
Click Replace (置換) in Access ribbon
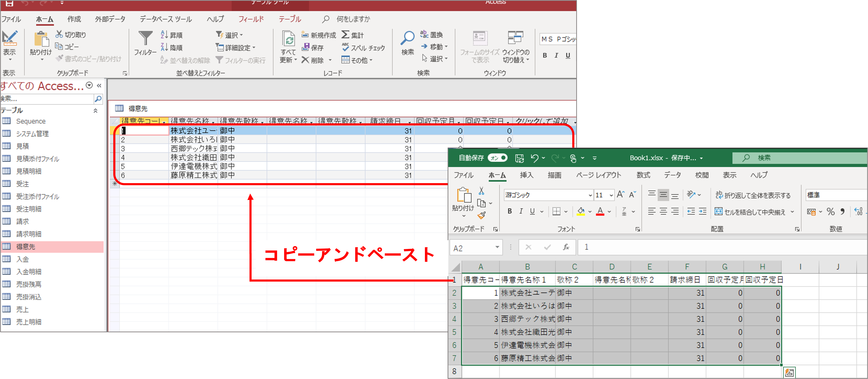click(432, 35)
